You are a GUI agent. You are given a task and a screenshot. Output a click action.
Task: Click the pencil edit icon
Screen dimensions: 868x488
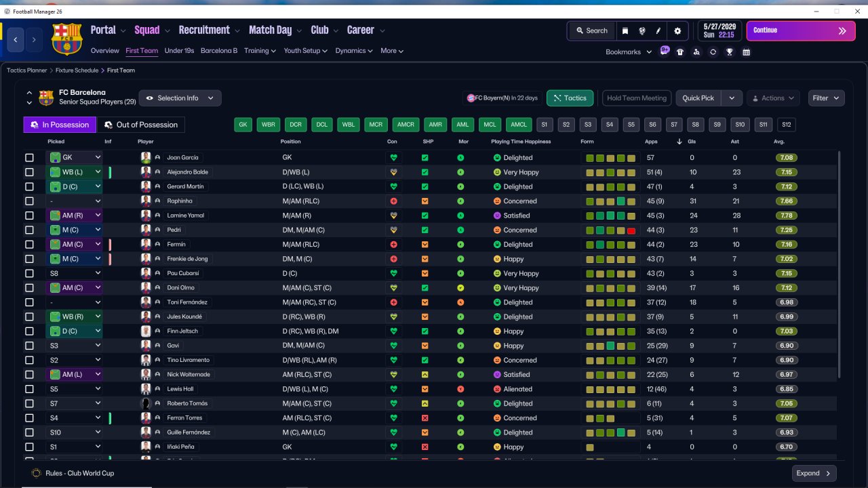pos(658,30)
